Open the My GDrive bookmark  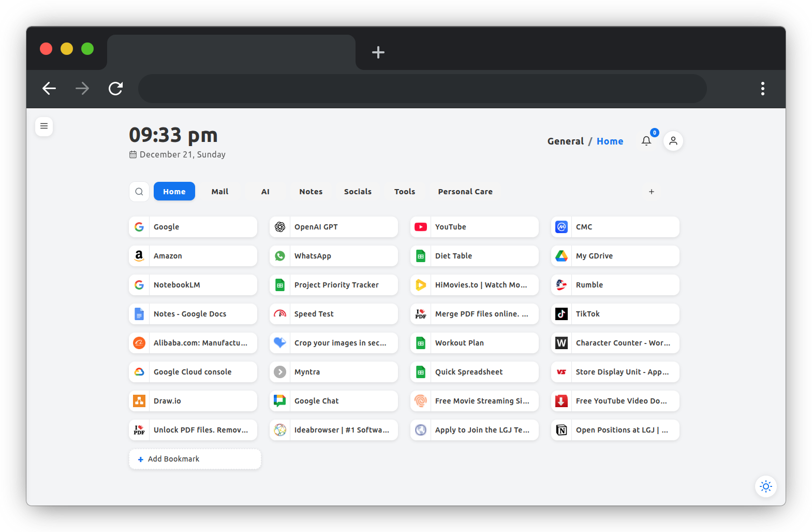click(x=615, y=256)
